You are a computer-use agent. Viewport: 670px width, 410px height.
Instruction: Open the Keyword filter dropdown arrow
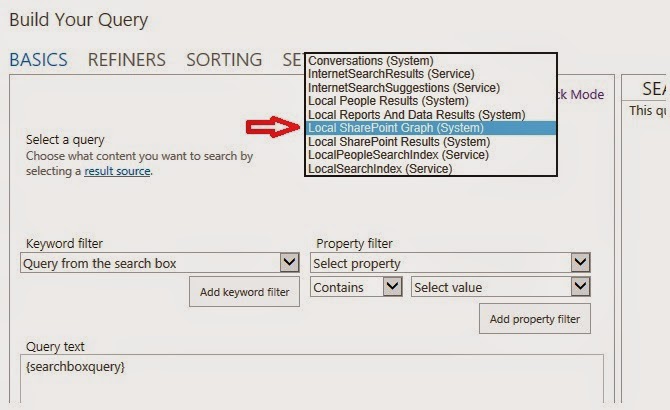click(289, 262)
